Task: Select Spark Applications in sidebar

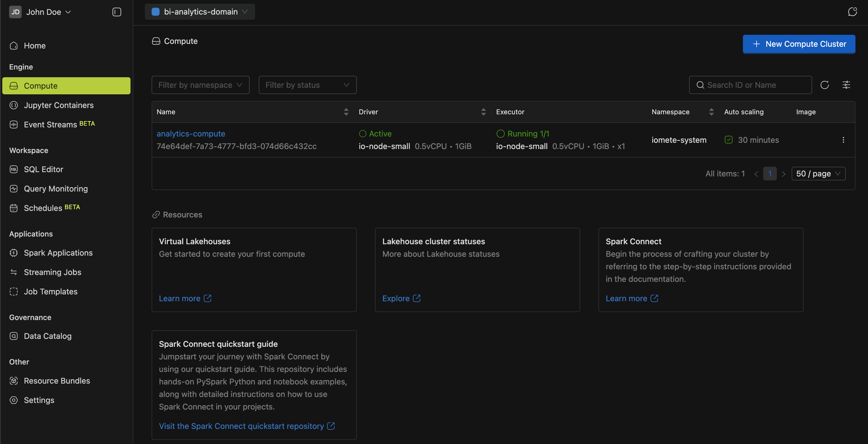Action: 58,253
